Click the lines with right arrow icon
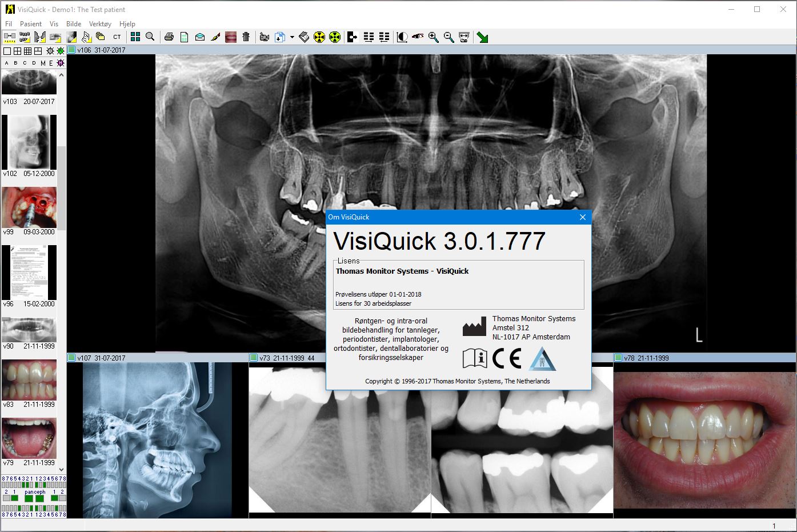Viewport: 797px width, 532px height. pos(369,37)
